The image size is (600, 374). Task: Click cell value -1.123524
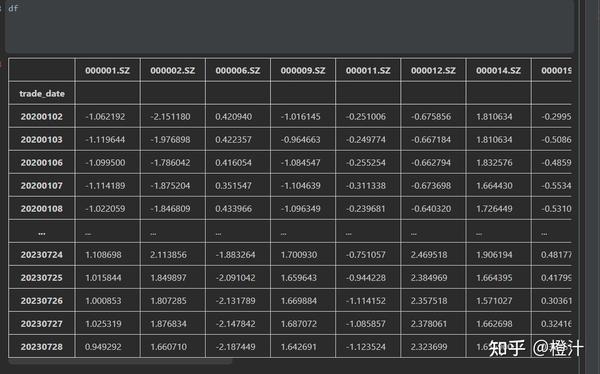[366, 346]
